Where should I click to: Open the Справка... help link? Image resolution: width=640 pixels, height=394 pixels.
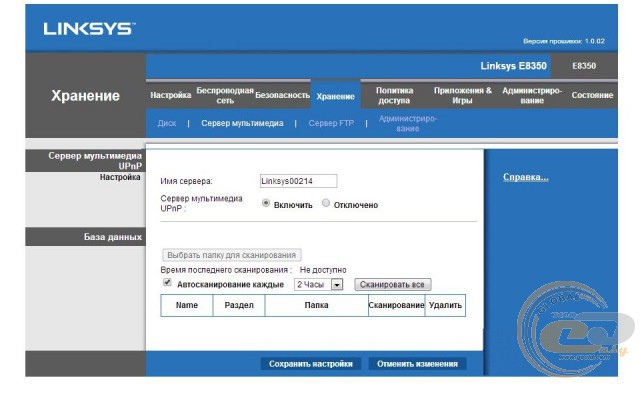click(526, 177)
